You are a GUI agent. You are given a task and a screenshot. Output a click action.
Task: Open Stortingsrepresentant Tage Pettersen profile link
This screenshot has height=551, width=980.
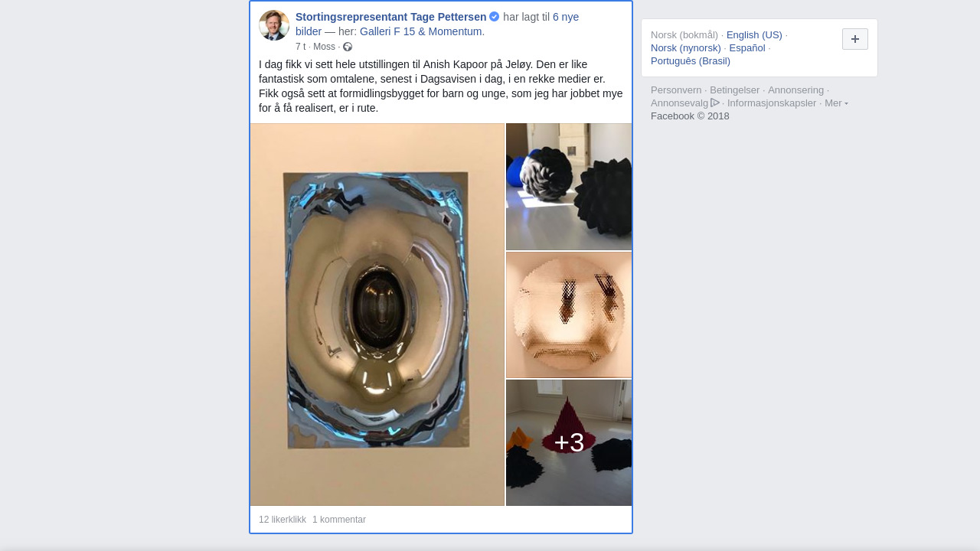[390, 17]
